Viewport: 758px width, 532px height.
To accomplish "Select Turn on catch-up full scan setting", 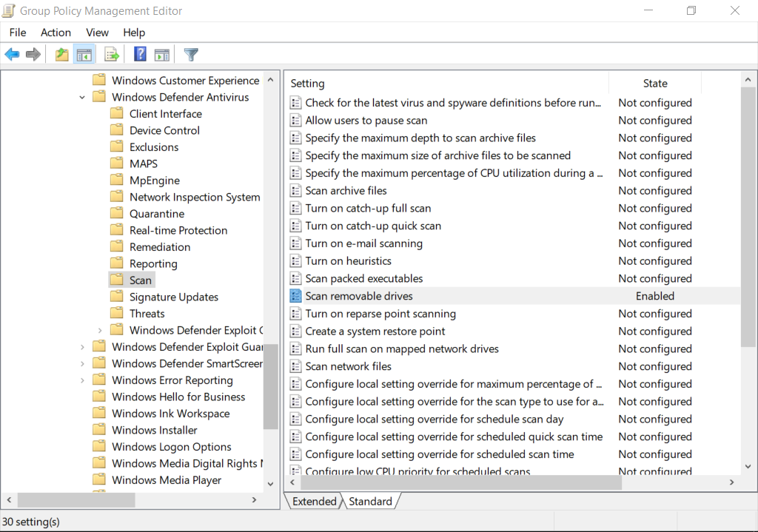I will click(x=368, y=208).
